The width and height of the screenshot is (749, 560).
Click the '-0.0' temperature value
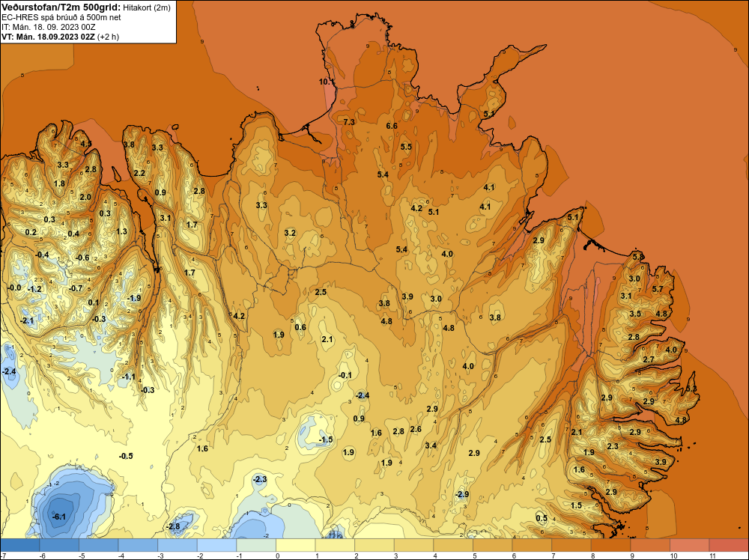click(14, 288)
